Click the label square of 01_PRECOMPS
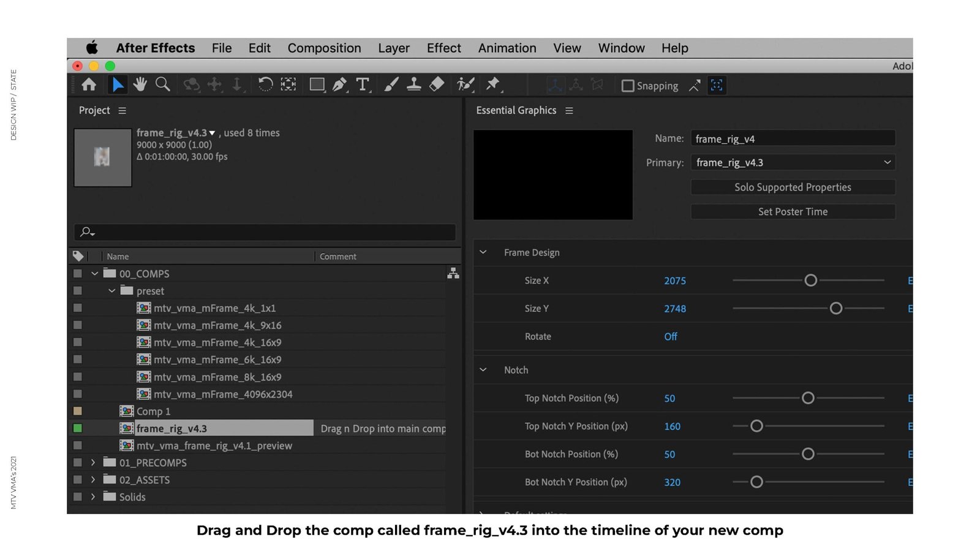The height and width of the screenshot is (552, 980). [78, 463]
